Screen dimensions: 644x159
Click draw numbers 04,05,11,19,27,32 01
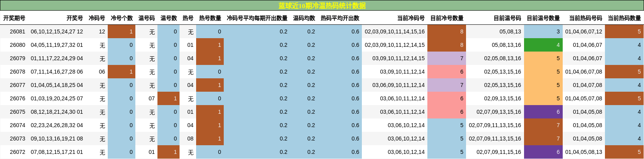(57, 45)
